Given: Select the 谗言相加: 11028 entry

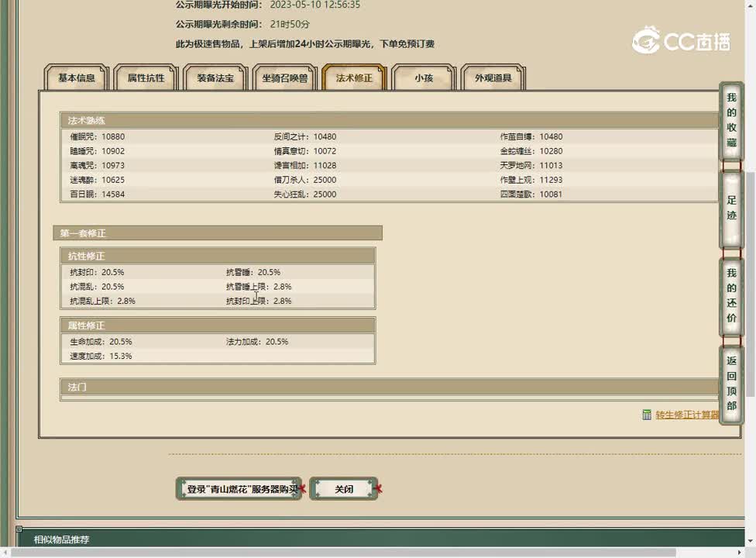Looking at the screenshot, I should pos(305,165).
